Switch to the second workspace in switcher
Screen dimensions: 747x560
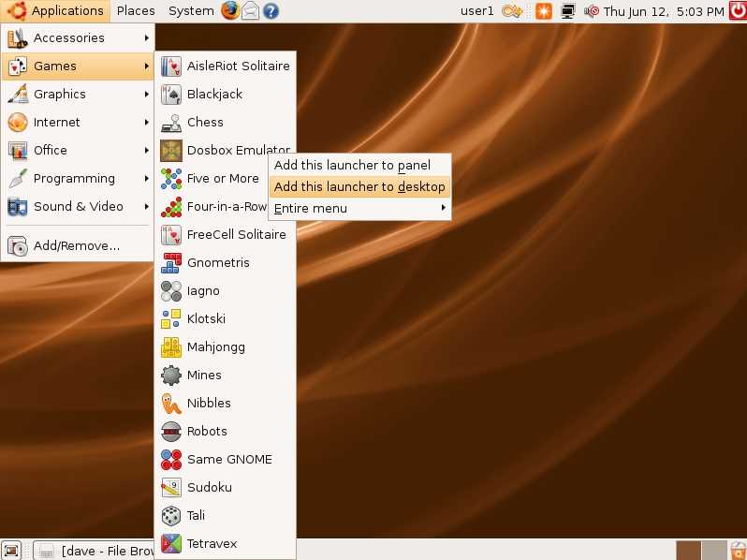713,551
